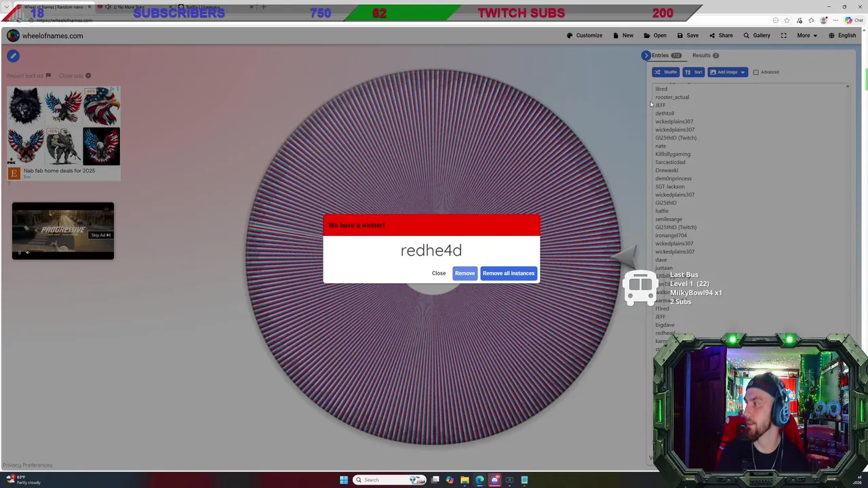The height and width of the screenshot is (488, 868).
Task: Click the halfie entry
Action: click(x=662, y=211)
